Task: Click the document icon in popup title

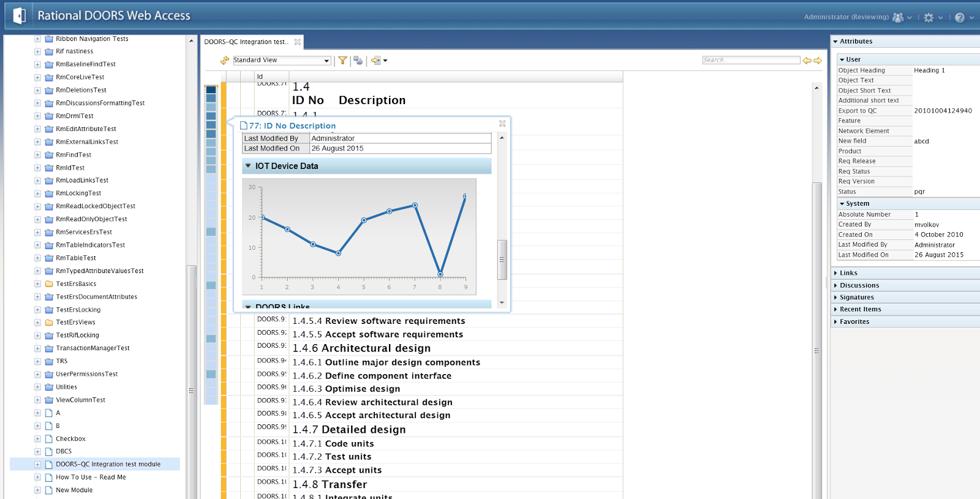Action: pos(244,126)
